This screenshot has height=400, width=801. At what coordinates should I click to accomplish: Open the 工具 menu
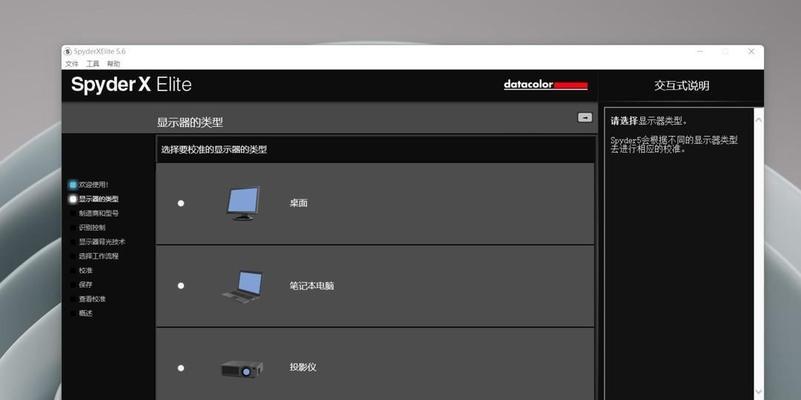click(92, 64)
